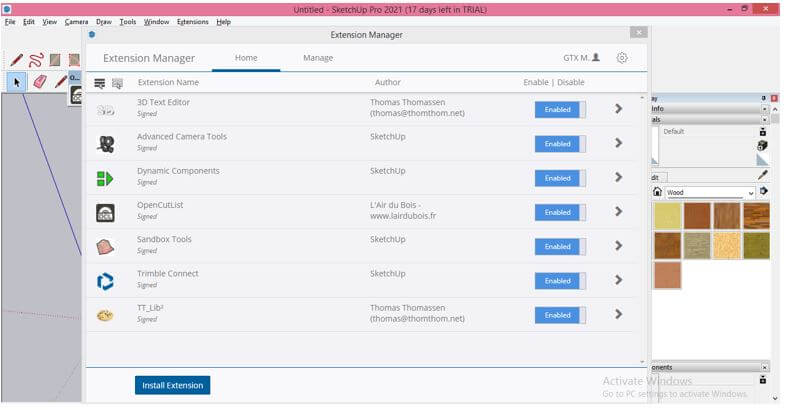The image size is (798, 410).
Task: Click the Default material name field
Action: (707, 132)
